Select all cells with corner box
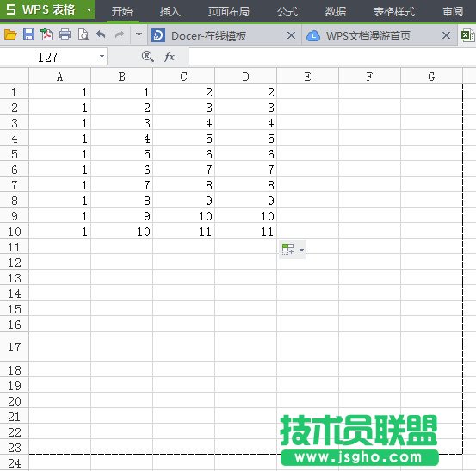This screenshot has width=476, height=471. [x=15, y=76]
